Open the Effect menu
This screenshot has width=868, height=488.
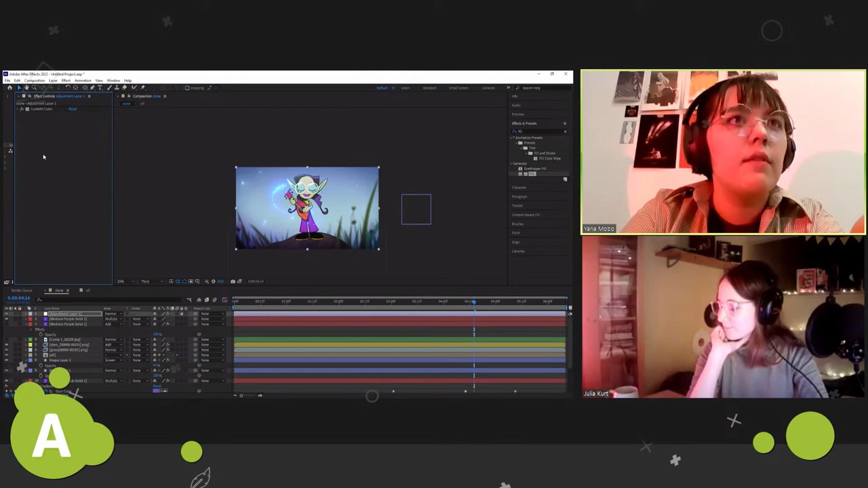(66, 81)
